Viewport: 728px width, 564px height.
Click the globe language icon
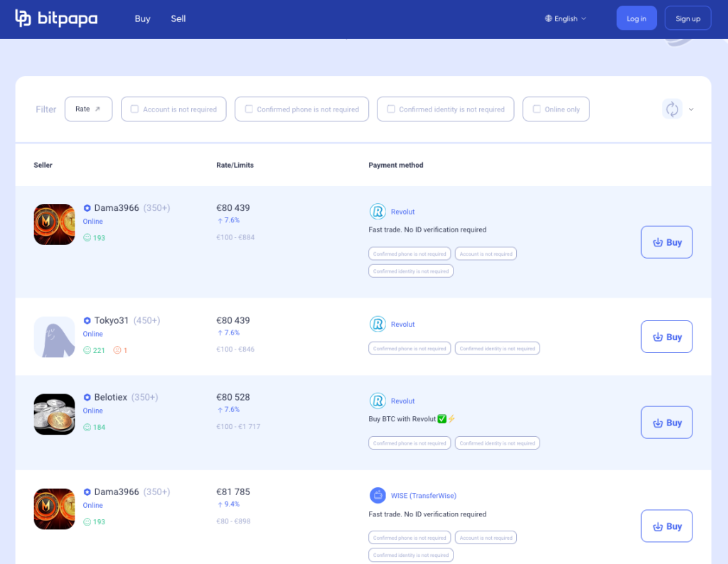point(548,18)
